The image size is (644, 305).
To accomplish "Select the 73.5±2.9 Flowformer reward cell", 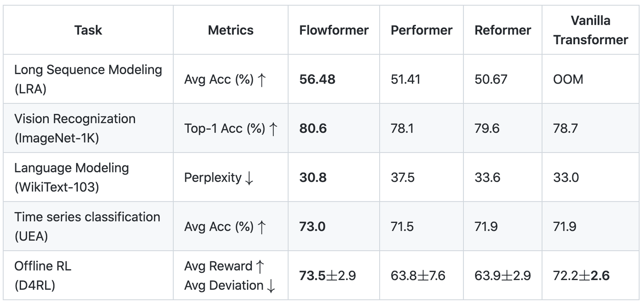I will point(327,276).
